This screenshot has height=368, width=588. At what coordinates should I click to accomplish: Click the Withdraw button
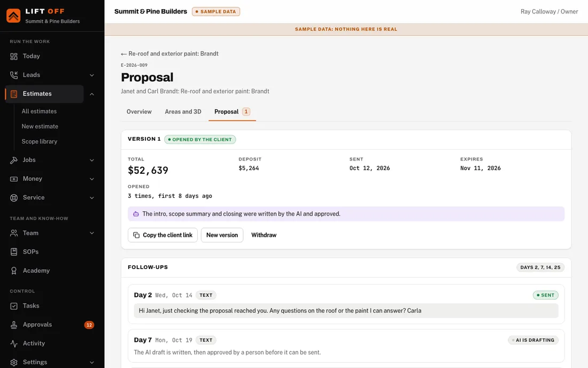264,235
